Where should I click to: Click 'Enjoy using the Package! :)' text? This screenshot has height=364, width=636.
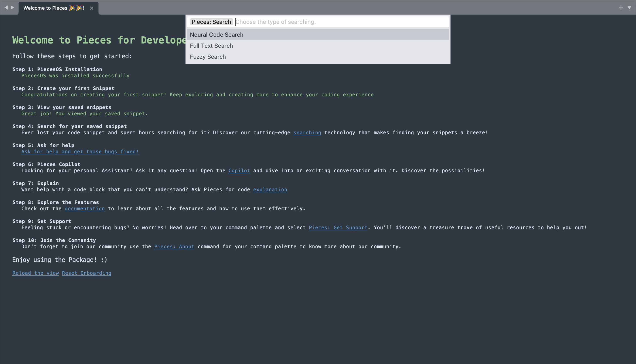pos(60,260)
